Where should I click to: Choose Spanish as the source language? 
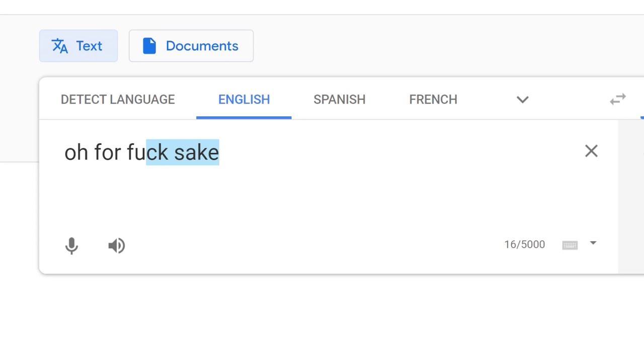340,100
